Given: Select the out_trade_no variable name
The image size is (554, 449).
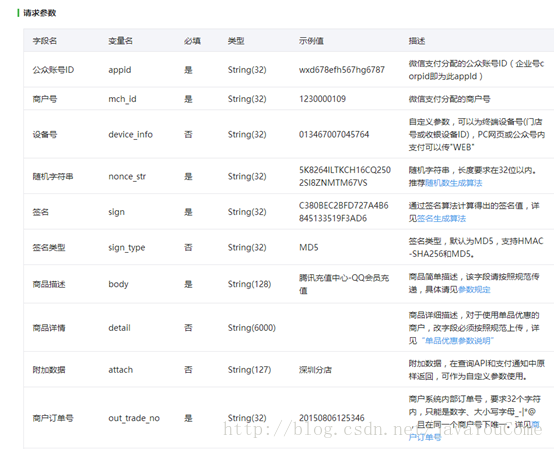Looking at the screenshot, I should (134, 418).
